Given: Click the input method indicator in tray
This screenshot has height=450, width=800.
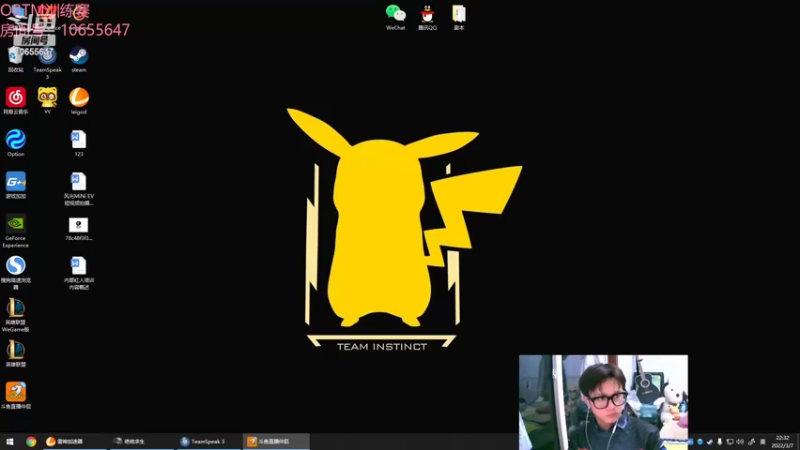Looking at the screenshot, I should (763, 442).
